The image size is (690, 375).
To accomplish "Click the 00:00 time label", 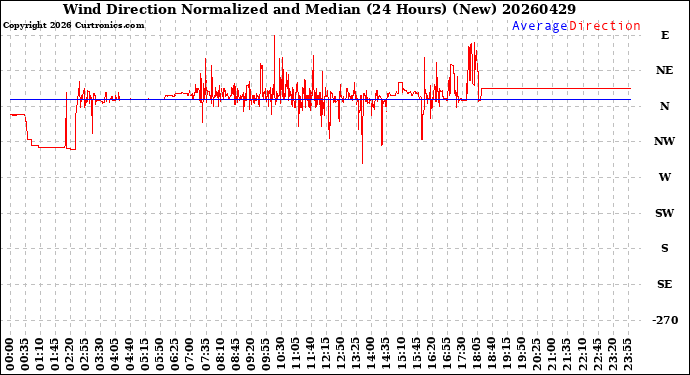I will [10, 355].
